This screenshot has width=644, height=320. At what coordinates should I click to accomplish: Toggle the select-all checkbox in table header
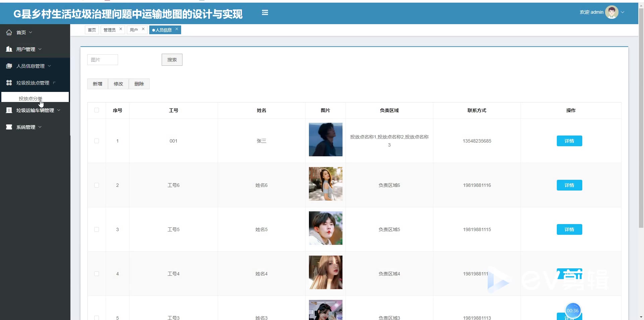pyautogui.click(x=97, y=110)
